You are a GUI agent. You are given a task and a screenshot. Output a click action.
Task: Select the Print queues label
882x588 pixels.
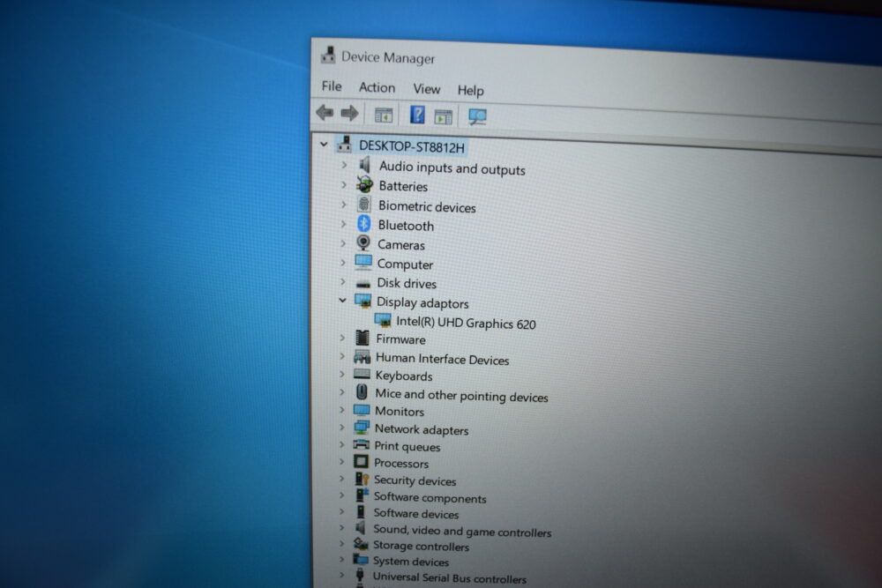tap(407, 446)
